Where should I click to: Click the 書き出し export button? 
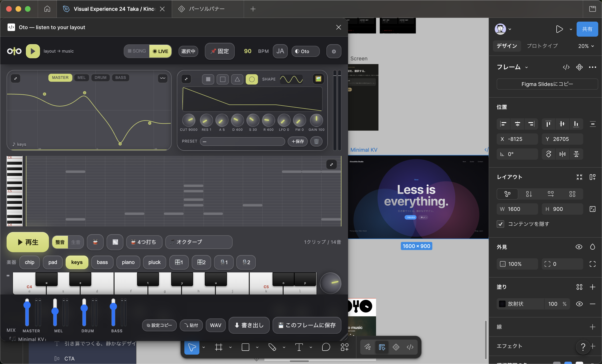249,325
